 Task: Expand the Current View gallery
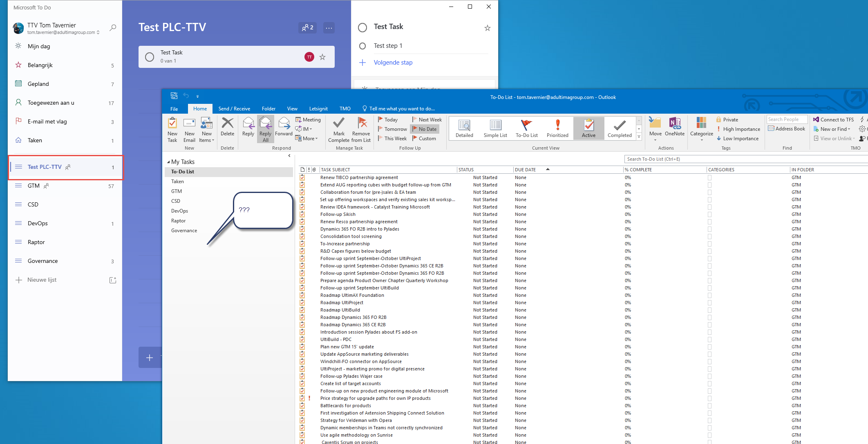(x=639, y=137)
